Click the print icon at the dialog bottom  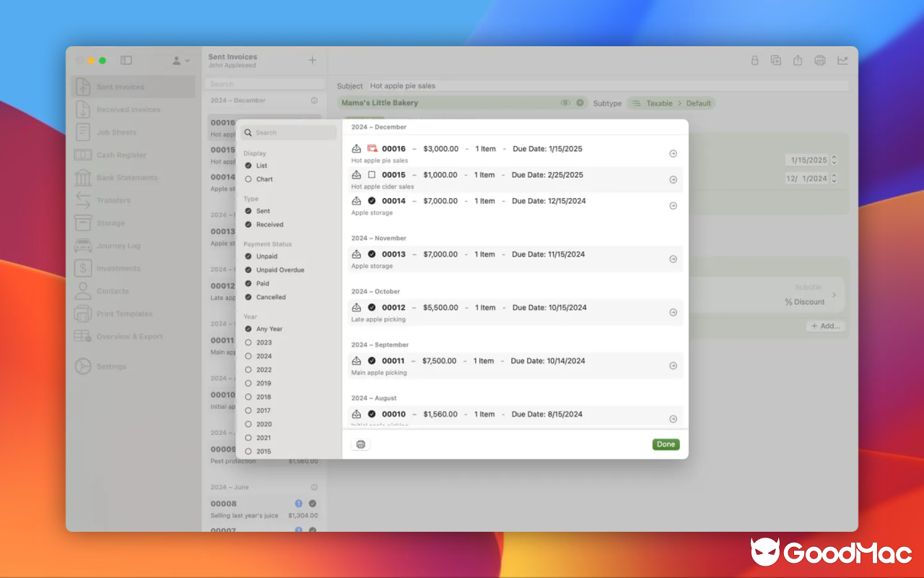(x=360, y=444)
